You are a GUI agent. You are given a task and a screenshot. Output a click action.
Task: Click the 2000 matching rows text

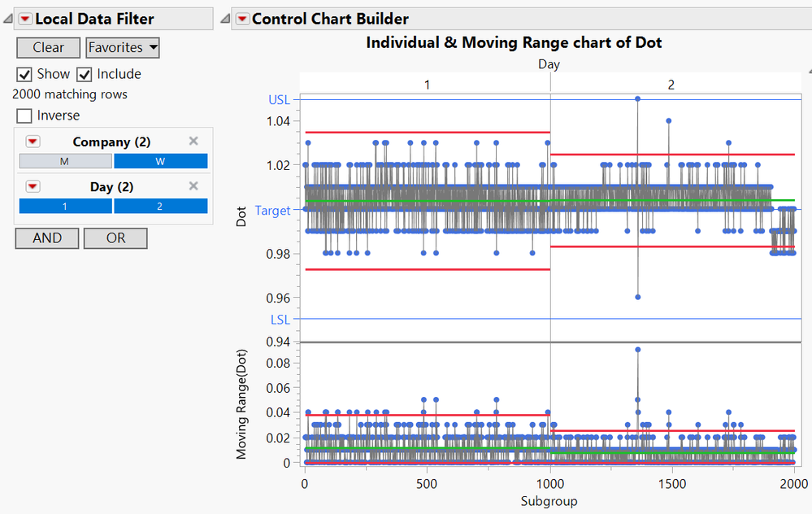click(70, 94)
